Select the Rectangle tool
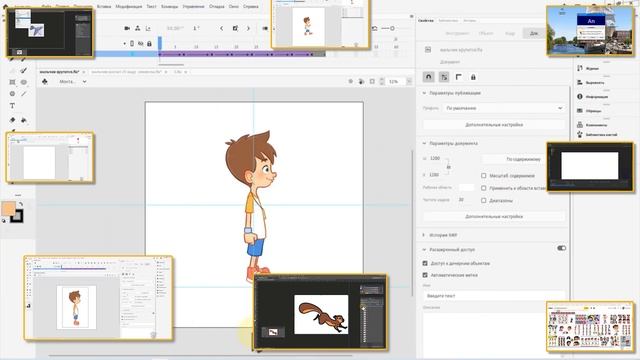 [x=12, y=82]
